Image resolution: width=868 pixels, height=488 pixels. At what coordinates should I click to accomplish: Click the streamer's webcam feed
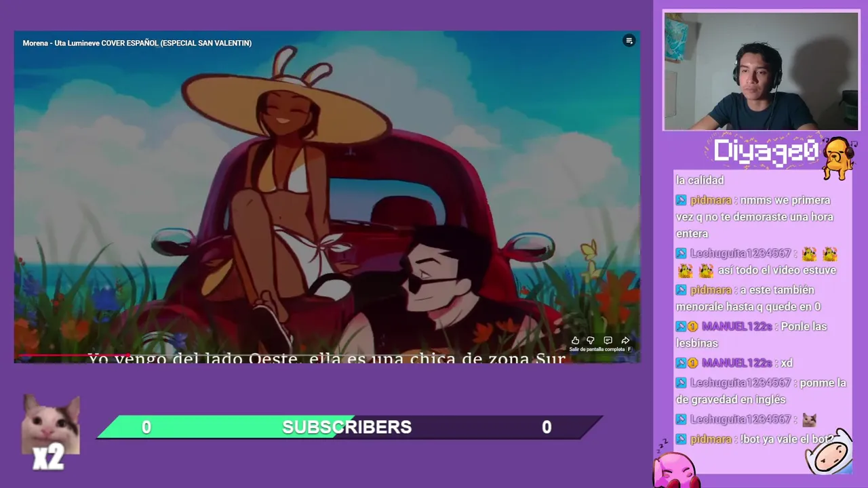(761, 70)
